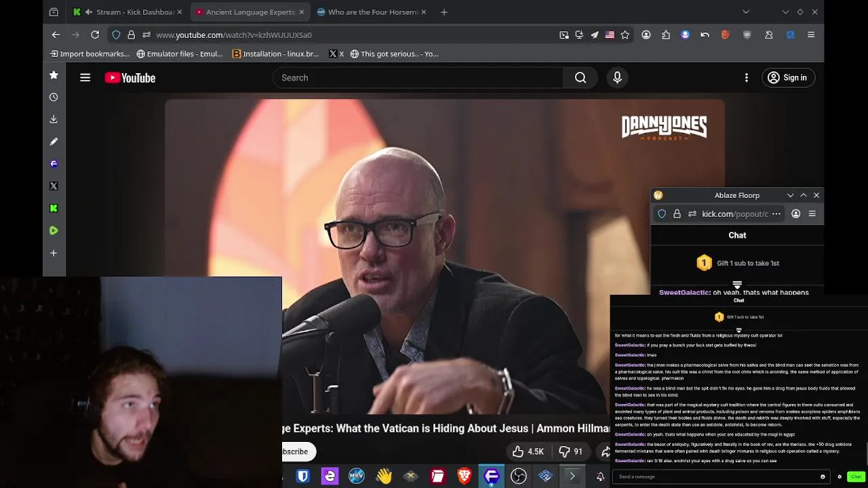Click the install-site icon in address bar
The image size is (868, 488).
tap(579, 35)
